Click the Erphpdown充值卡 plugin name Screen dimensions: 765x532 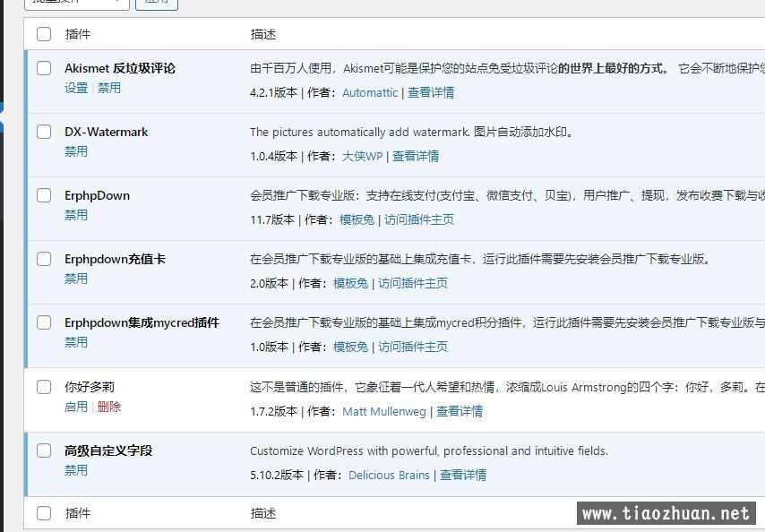116,259
